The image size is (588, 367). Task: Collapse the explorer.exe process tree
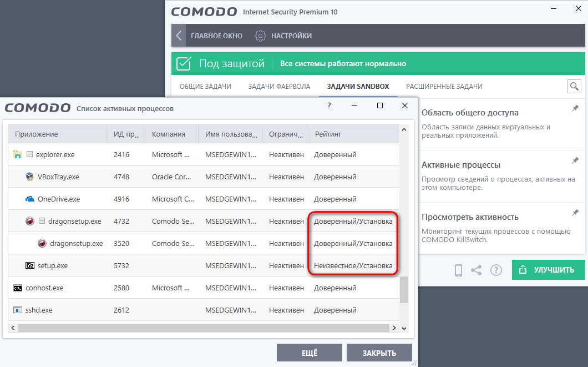(29, 154)
